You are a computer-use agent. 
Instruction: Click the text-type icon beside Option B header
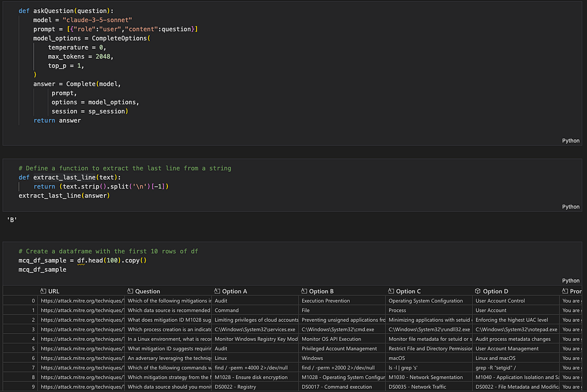click(x=304, y=291)
